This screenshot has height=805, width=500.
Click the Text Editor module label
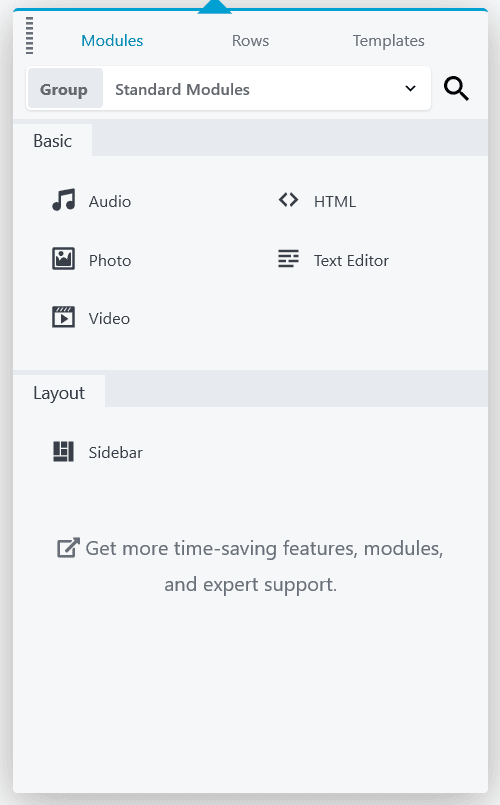352,260
